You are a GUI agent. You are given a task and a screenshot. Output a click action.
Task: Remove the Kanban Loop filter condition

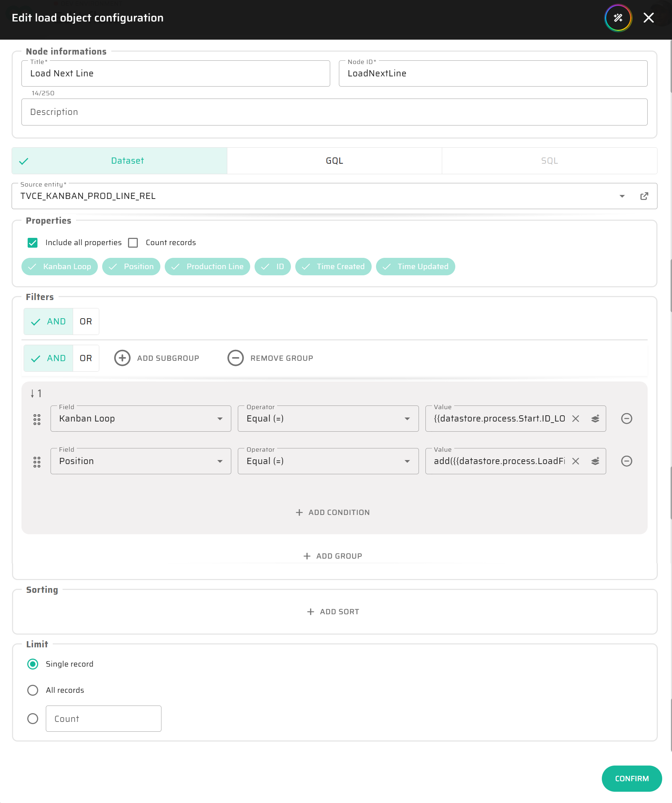pyautogui.click(x=626, y=419)
